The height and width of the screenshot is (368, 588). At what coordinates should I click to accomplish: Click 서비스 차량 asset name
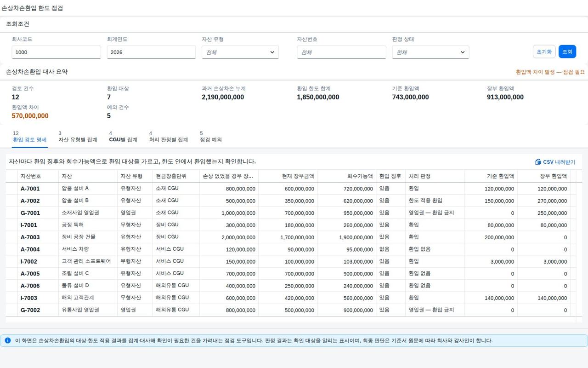(x=75, y=249)
